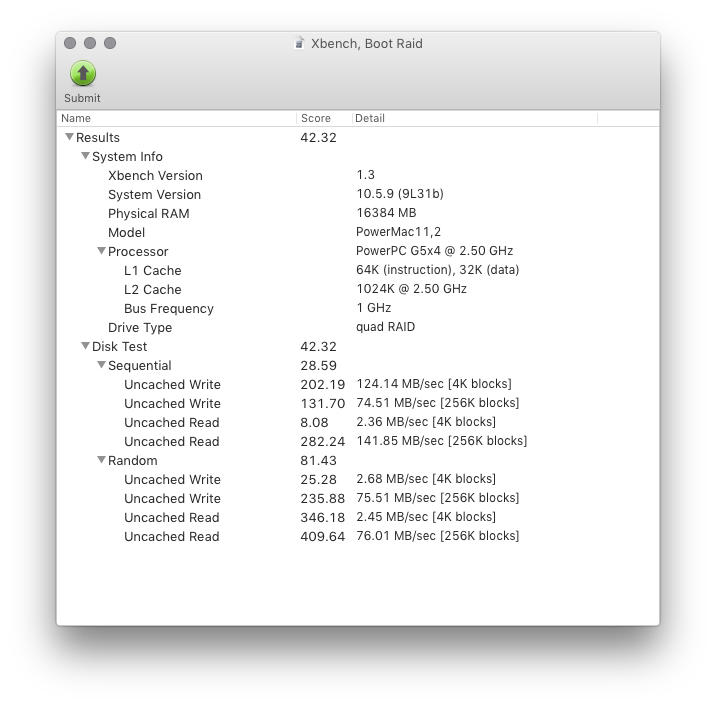Click detail '2.36 MB/sec [4K blocks]'
This screenshot has width=716, height=706.
pos(426,421)
